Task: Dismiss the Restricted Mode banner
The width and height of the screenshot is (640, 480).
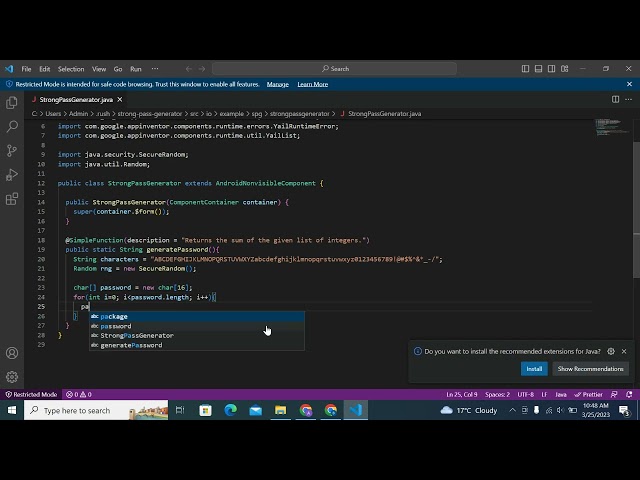Action: pyautogui.click(x=629, y=84)
